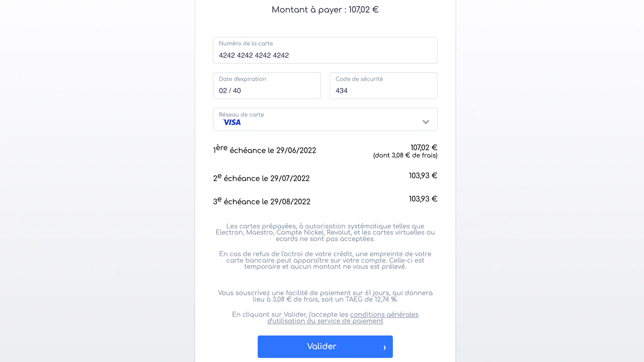This screenshot has height=362, width=644.
Task: Select the Code de sécurité field
Action: point(383,90)
